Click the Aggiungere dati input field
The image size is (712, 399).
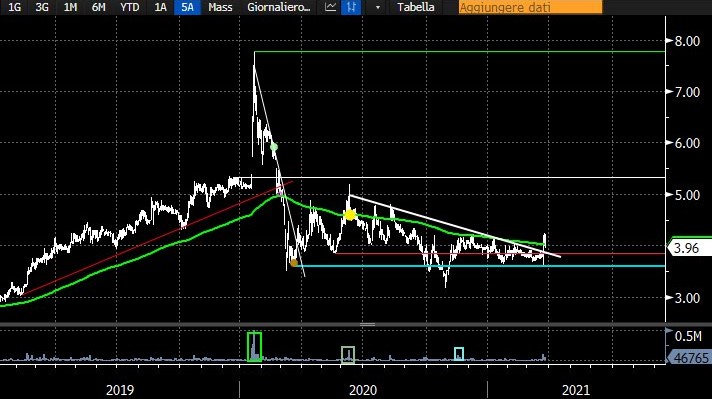530,7
